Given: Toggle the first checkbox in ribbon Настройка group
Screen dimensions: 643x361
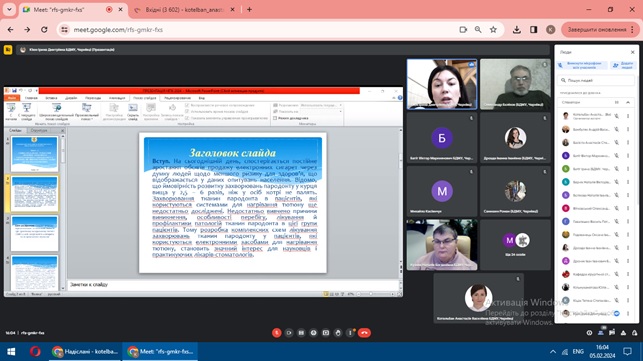Looking at the screenshot, I should [187, 105].
